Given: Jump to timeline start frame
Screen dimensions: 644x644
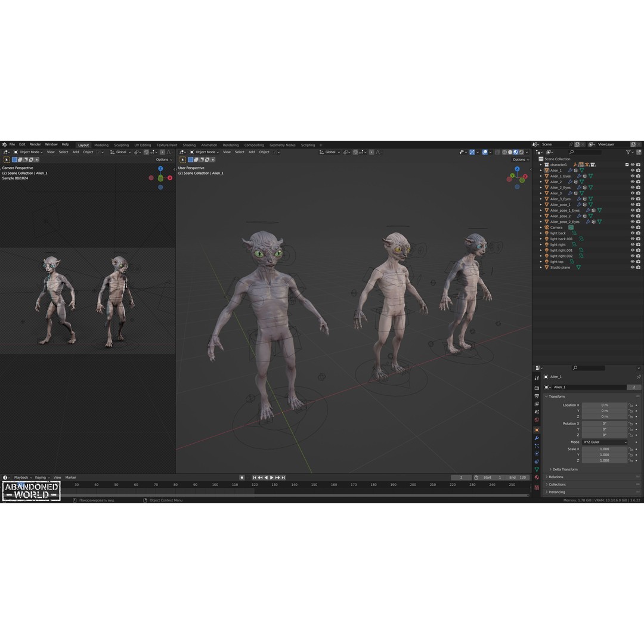Looking at the screenshot, I should (x=255, y=478).
